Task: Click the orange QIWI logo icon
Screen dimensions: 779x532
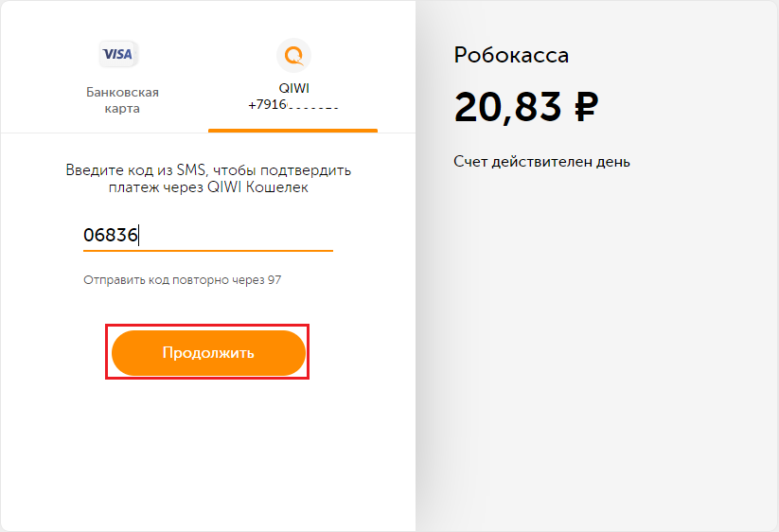Action: [x=293, y=54]
